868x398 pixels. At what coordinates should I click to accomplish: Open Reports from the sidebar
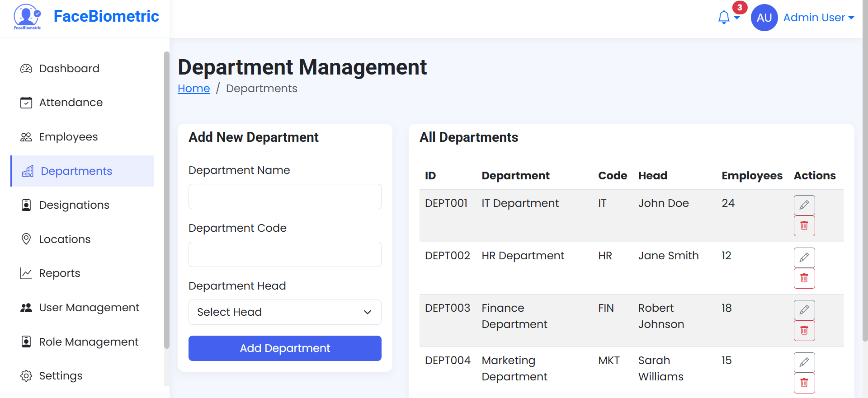[x=82, y=273]
